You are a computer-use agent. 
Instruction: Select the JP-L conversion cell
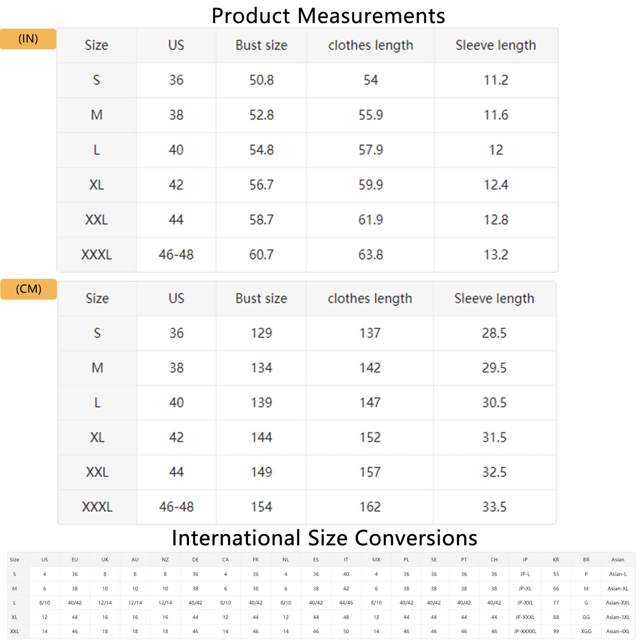pyautogui.click(x=525, y=574)
